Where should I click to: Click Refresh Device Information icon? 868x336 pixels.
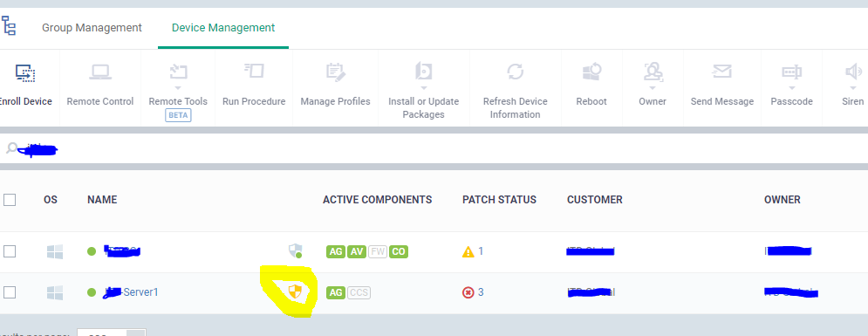coord(516,72)
